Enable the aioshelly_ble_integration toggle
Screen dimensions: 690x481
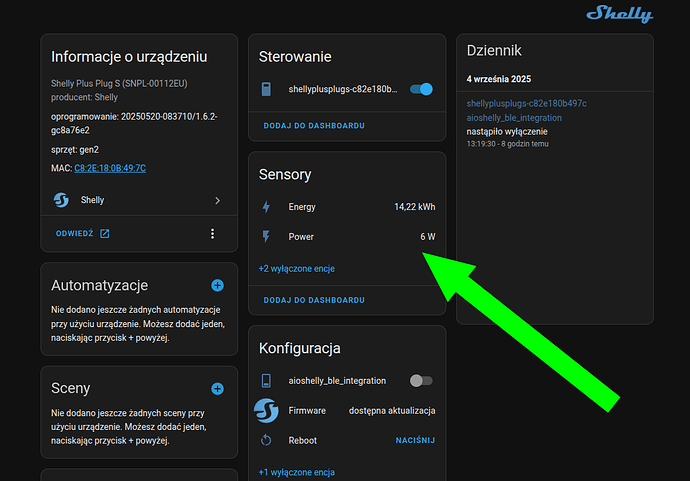pos(421,381)
